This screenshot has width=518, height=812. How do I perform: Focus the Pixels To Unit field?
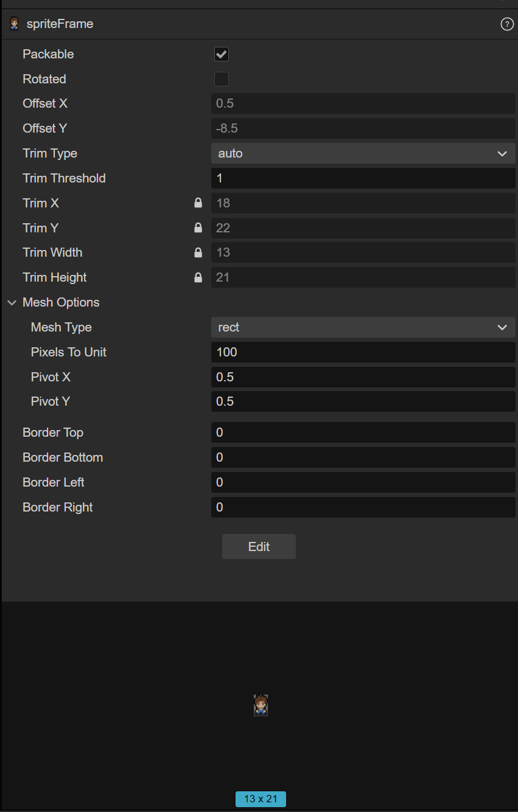[363, 352]
